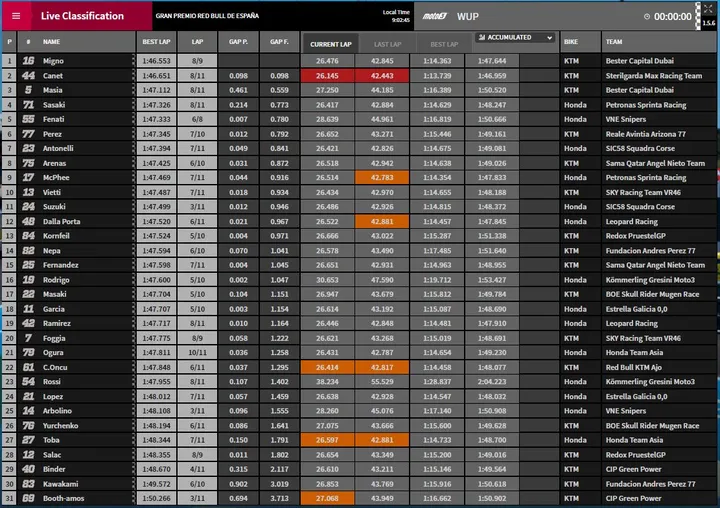Click the Moto3 category logo
This screenshot has width=720, height=508.
(x=434, y=17)
